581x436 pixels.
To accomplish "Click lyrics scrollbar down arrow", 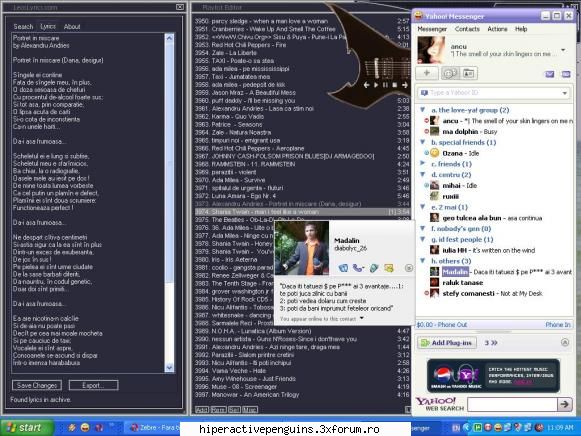I will pos(169,367).
